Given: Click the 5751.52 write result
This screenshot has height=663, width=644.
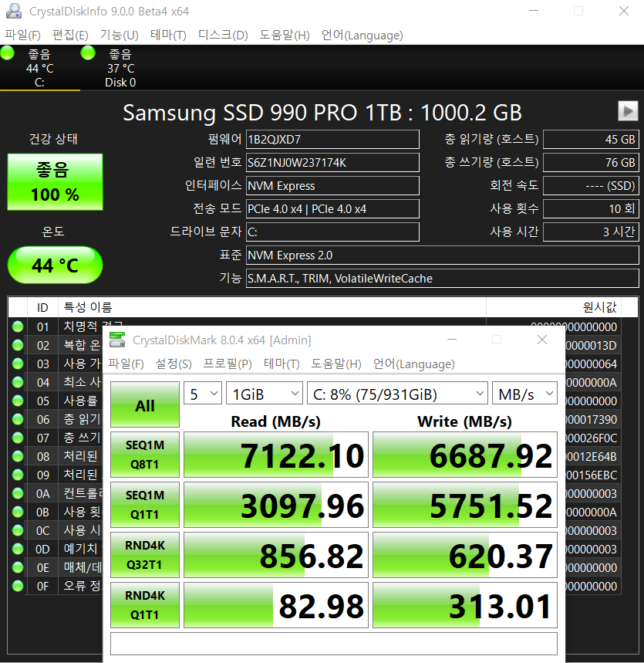Looking at the screenshot, I should [x=465, y=505].
